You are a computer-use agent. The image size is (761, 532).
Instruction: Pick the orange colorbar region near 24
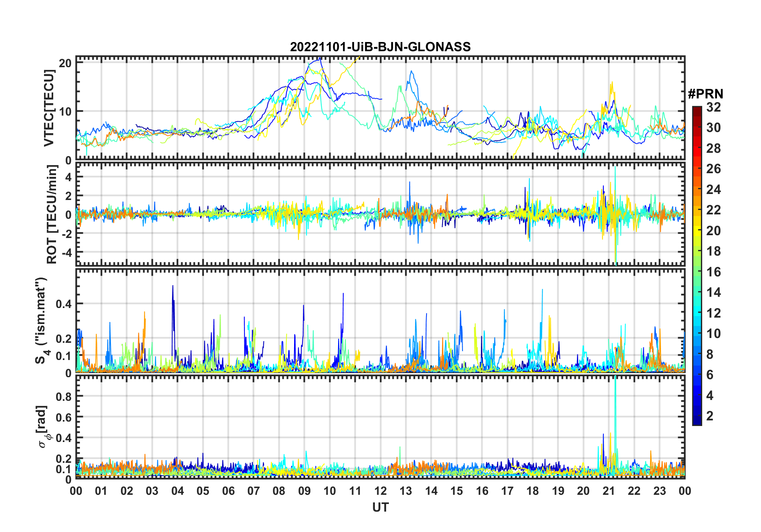pos(697,189)
